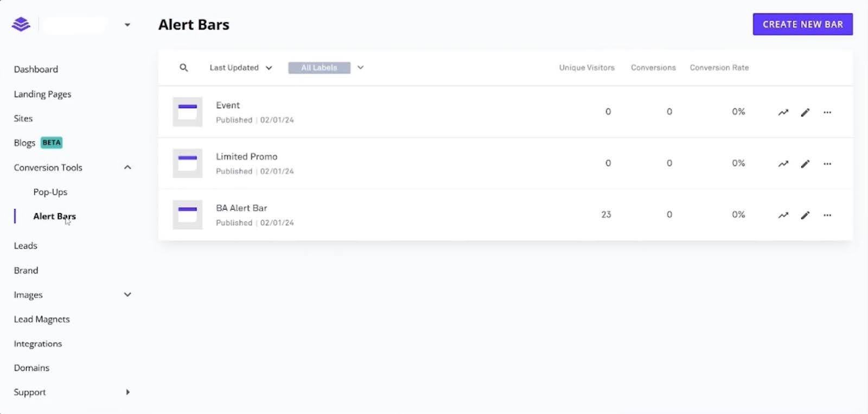
Task: Click the Conversions column header
Action: tap(653, 68)
